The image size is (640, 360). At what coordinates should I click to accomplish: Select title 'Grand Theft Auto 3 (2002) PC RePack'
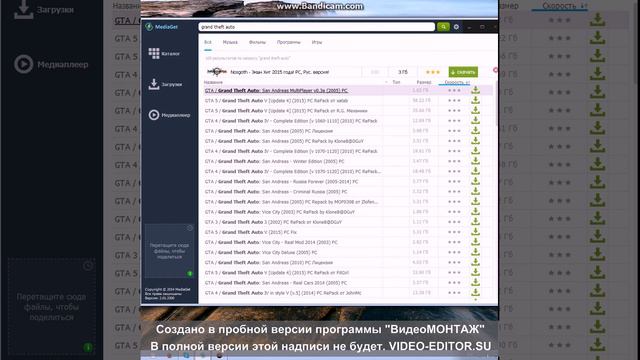pos(273,222)
